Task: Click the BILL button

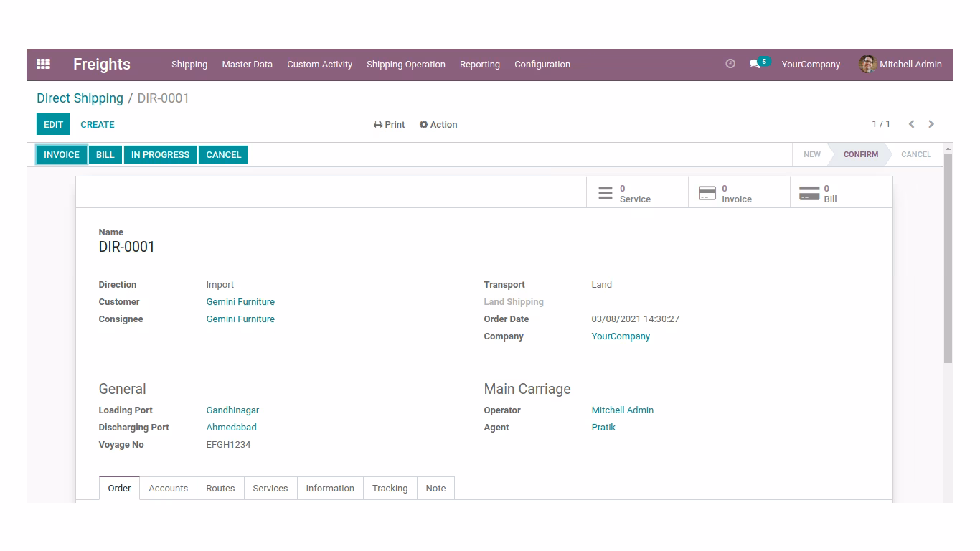Action: pyautogui.click(x=105, y=154)
